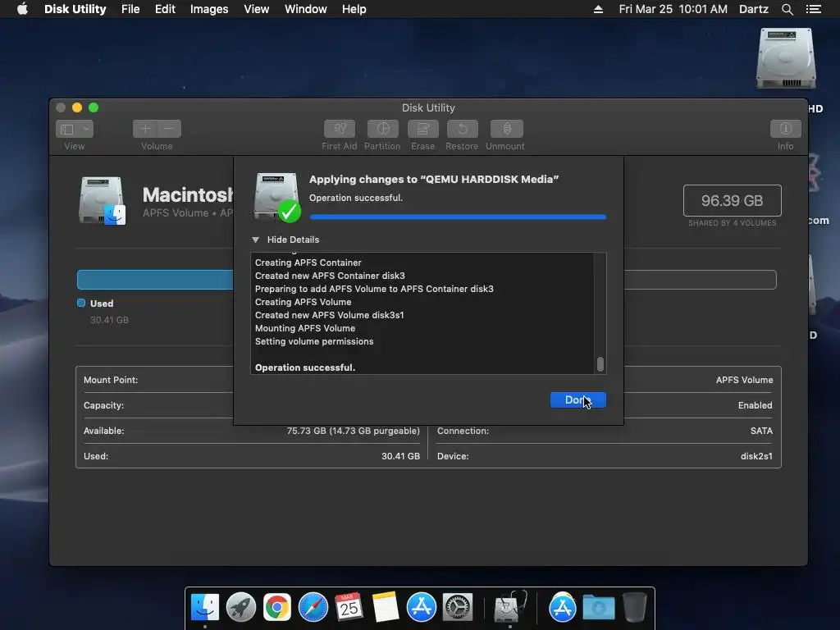840x630 pixels.
Task: Click the Macintosh HD volume icon
Action: point(102,200)
